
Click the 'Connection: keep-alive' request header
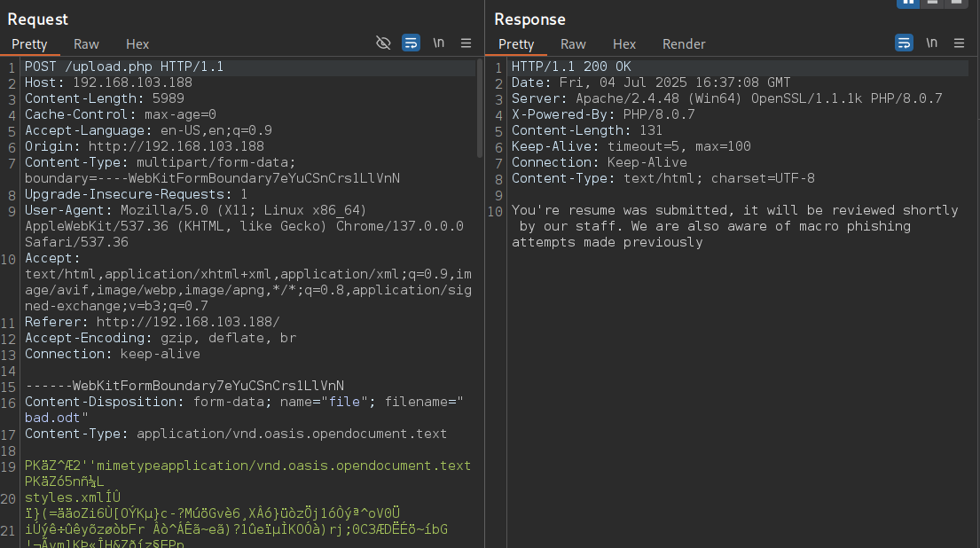coord(112,354)
